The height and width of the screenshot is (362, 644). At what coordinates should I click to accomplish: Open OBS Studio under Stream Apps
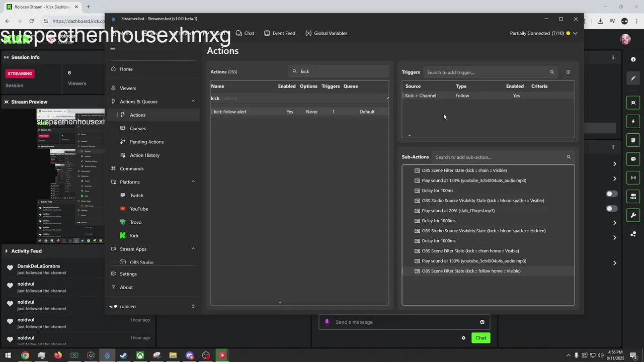click(141, 262)
